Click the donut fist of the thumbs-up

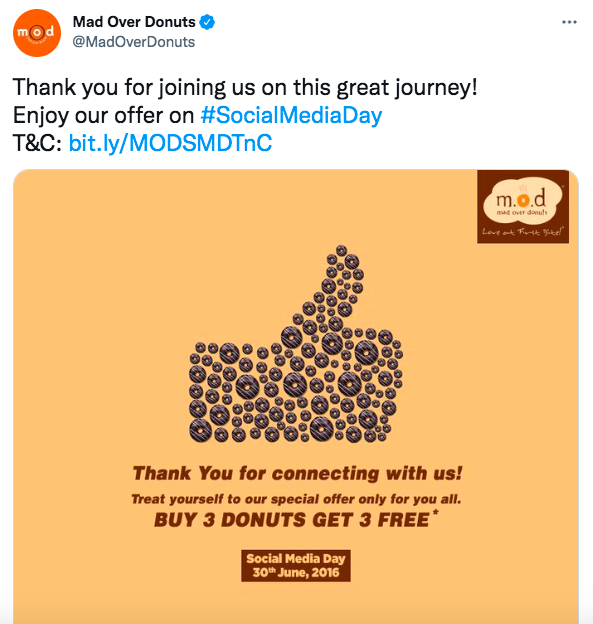click(x=295, y=386)
